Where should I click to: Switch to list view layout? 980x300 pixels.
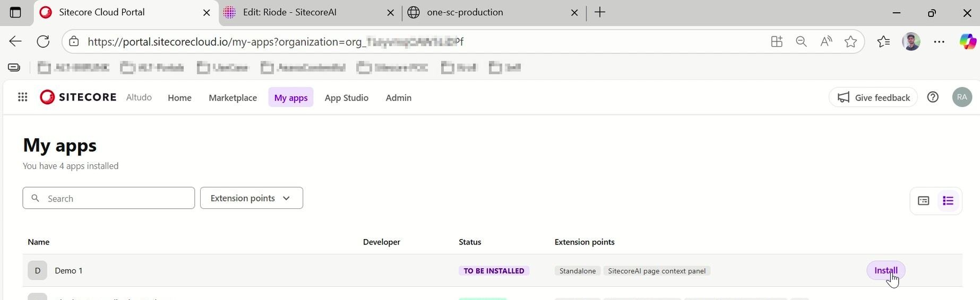948,201
